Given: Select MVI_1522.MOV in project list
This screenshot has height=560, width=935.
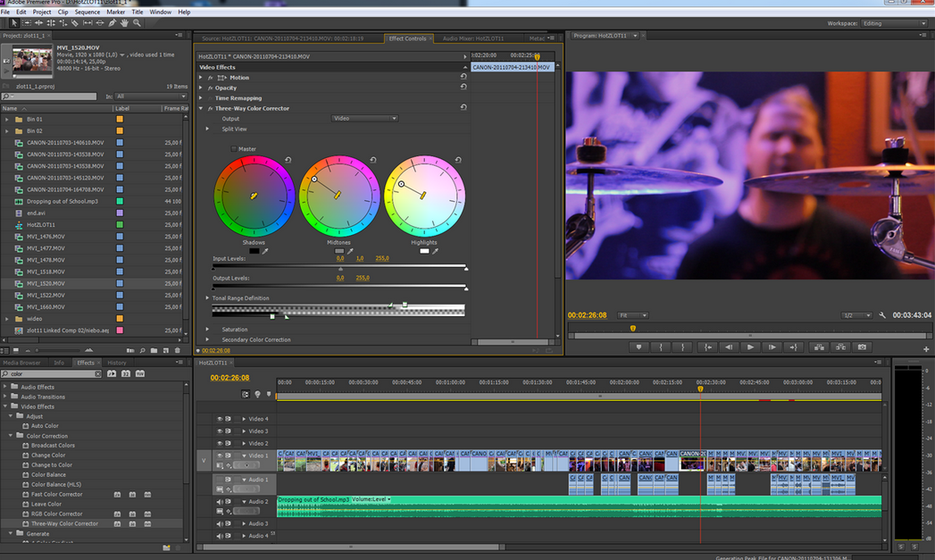Looking at the screenshot, I should click(46, 295).
